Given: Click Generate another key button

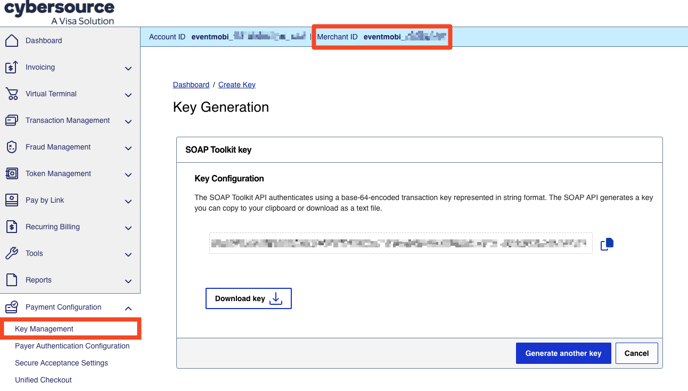Looking at the screenshot, I should tap(563, 353).
